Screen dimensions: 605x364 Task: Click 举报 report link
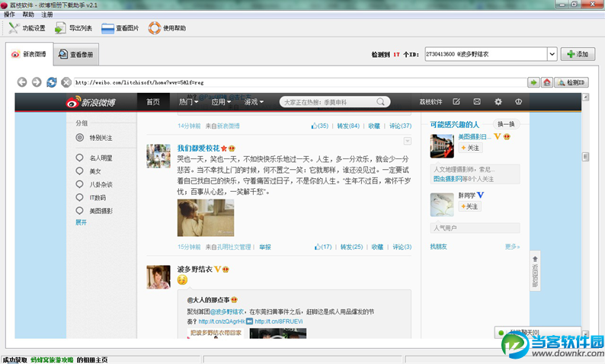(x=265, y=247)
